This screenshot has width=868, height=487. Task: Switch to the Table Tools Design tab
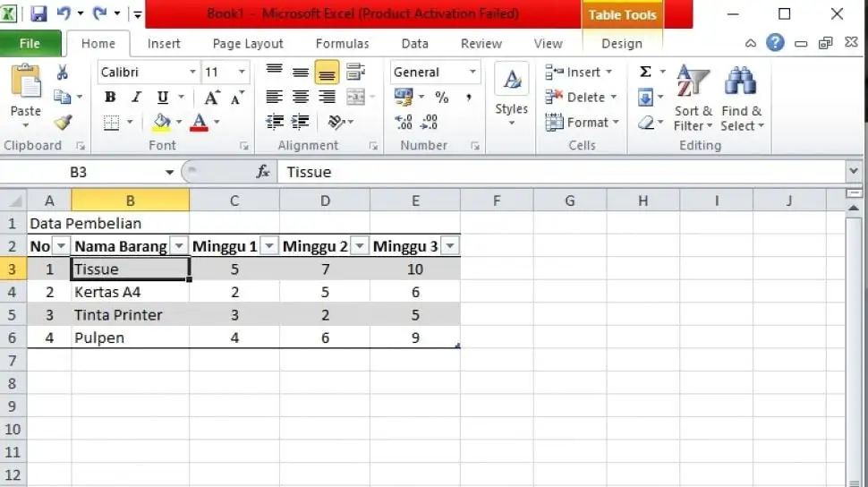(622, 44)
